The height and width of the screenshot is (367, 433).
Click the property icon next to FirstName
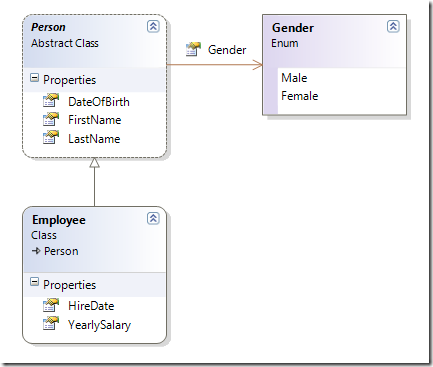[51, 119]
